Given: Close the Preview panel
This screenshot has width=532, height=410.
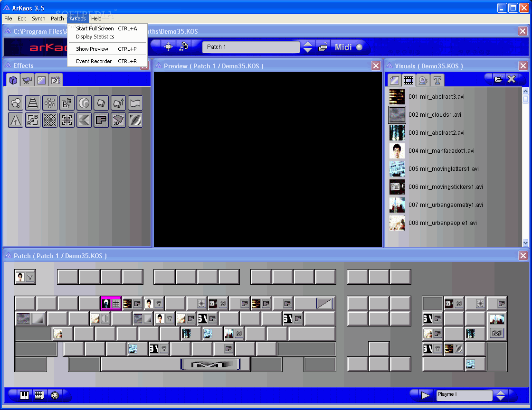Looking at the screenshot, I should click(376, 66).
